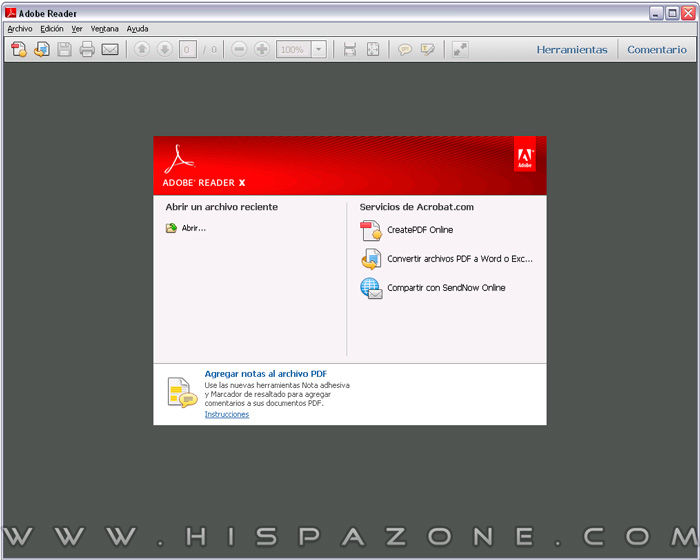Click the sticky note comment icon
The image size is (700, 560).
point(405,49)
